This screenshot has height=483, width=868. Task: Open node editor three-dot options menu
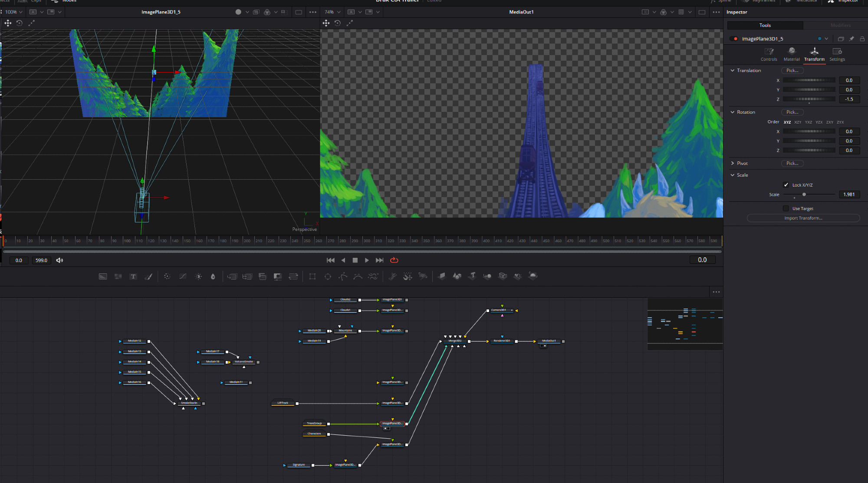click(716, 292)
